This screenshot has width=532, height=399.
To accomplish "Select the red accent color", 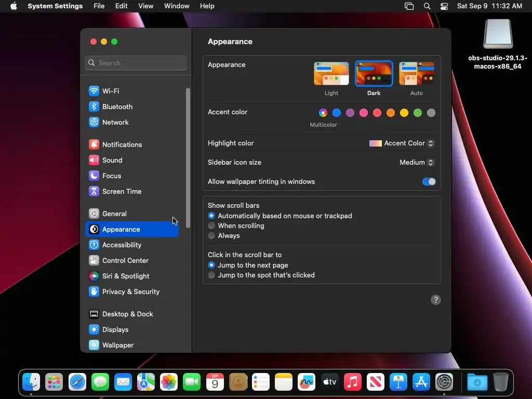I will coord(377,113).
